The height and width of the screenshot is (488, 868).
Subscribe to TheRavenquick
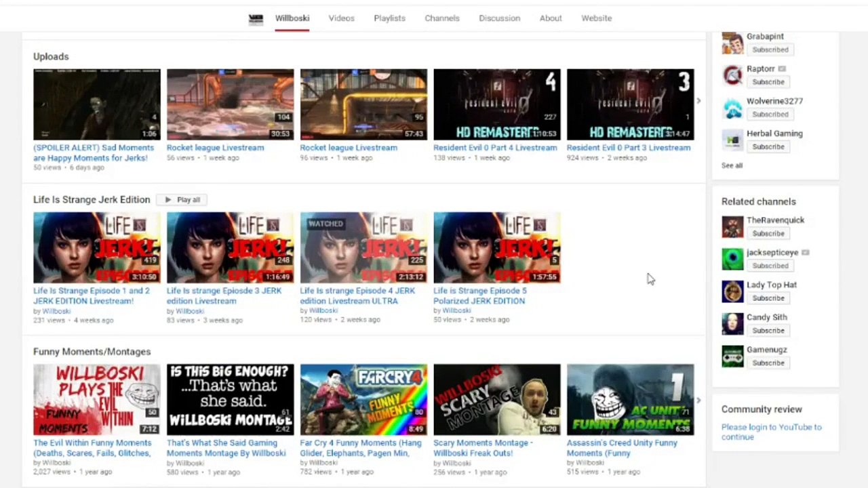pyautogui.click(x=768, y=234)
